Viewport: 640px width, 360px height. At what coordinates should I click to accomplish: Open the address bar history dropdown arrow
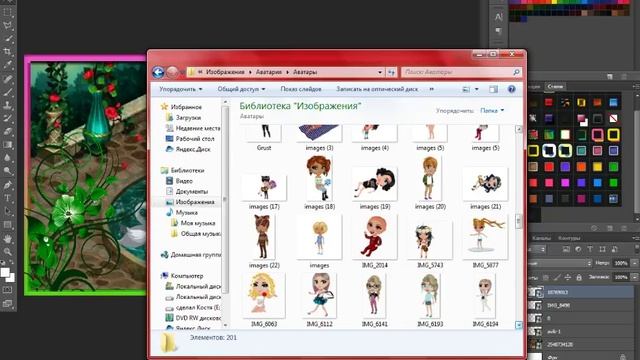pyautogui.click(x=380, y=72)
